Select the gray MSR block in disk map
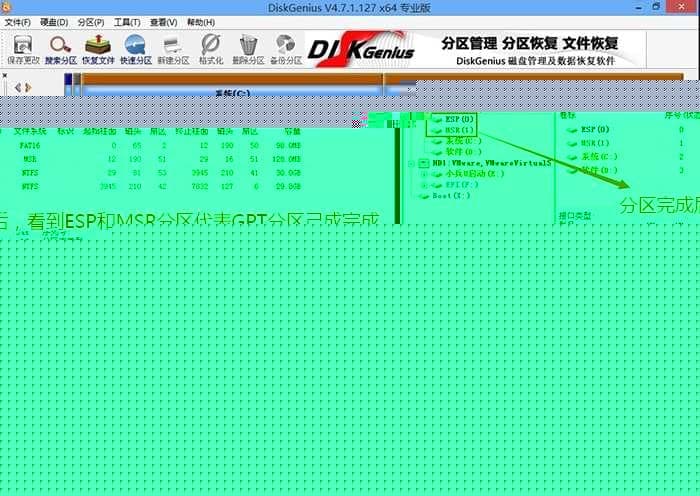Image resolution: width=700 pixels, height=496 pixels. tap(77, 84)
